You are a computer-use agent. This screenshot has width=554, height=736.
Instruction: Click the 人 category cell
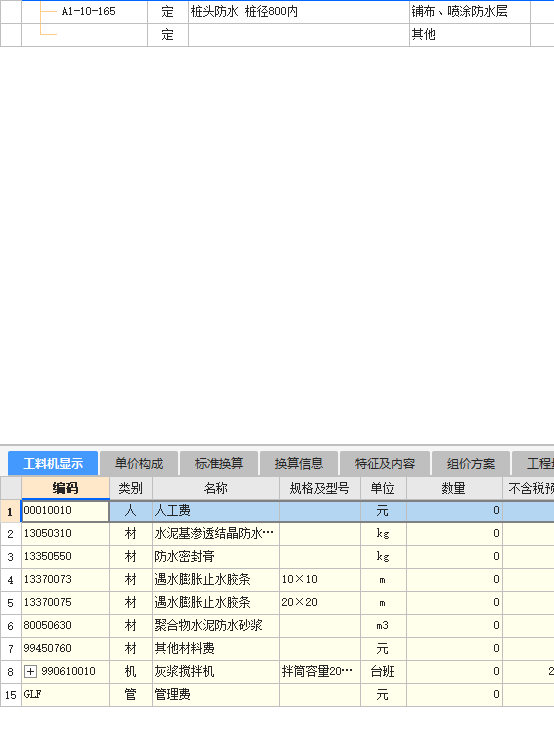pyautogui.click(x=131, y=511)
